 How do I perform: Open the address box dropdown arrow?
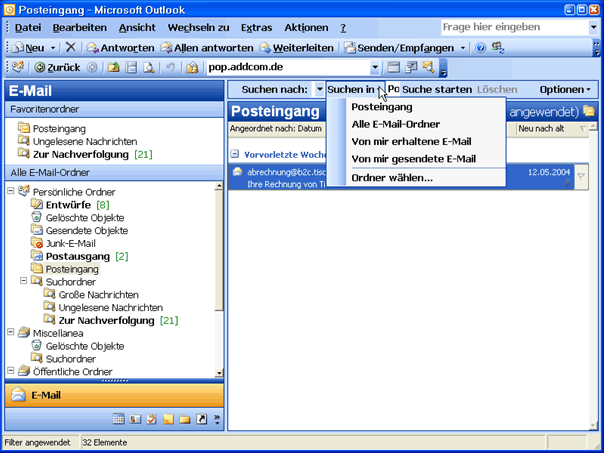tap(374, 68)
